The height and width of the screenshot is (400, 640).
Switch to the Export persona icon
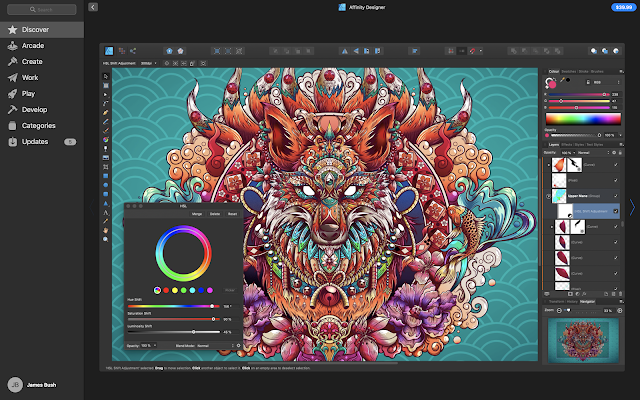[x=133, y=51]
